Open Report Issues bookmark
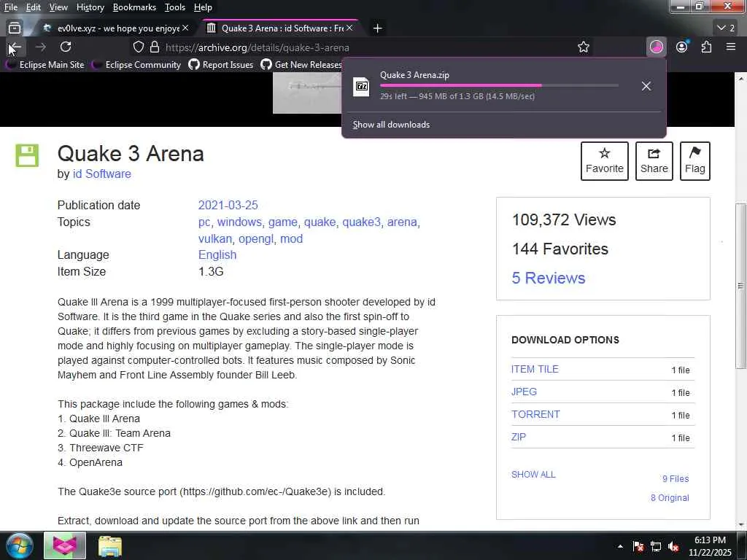This screenshot has height=560, width=747. 221,65
